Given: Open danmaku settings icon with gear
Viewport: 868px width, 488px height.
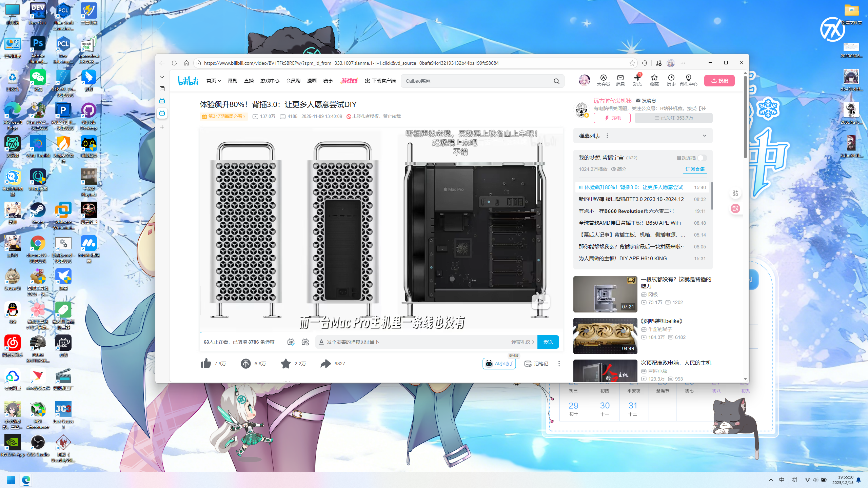Looking at the screenshot, I should (305, 342).
